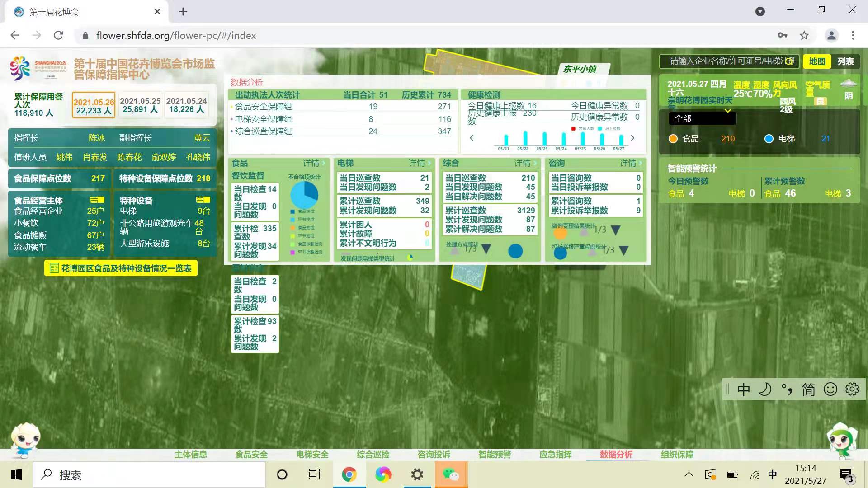
Task: Open the notification center
Action: 847,475
